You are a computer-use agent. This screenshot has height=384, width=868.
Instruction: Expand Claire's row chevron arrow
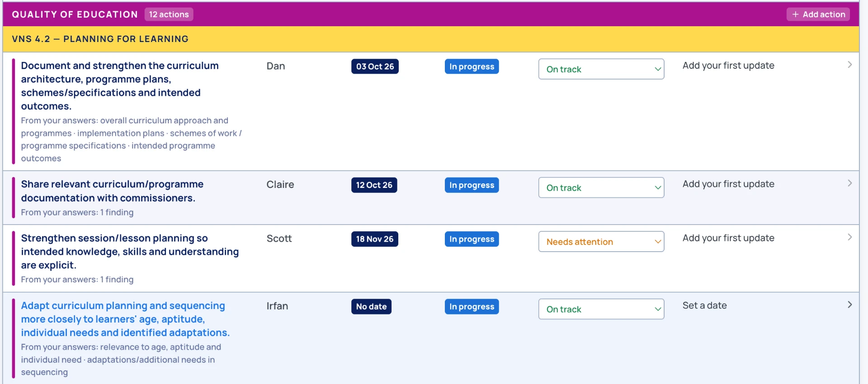coord(849,183)
